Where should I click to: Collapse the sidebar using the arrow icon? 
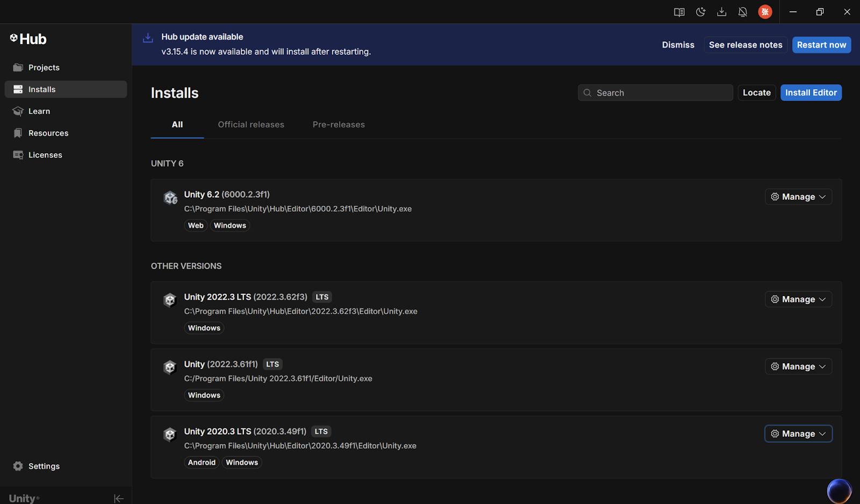[119, 499]
